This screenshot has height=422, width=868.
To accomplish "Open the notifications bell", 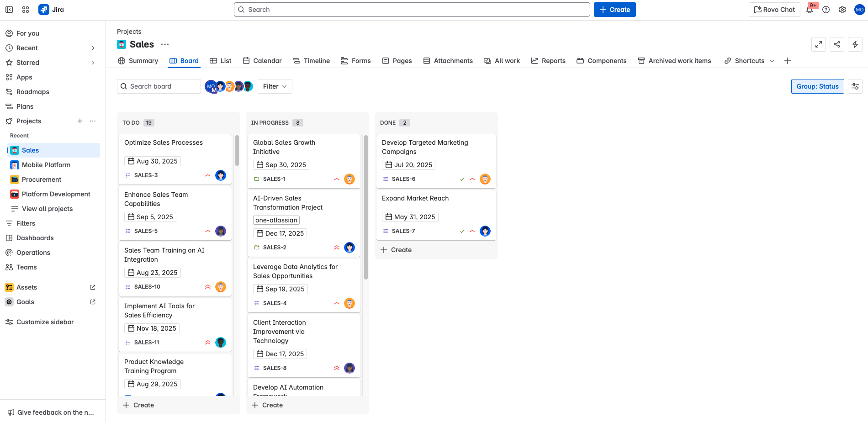I will point(810,10).
